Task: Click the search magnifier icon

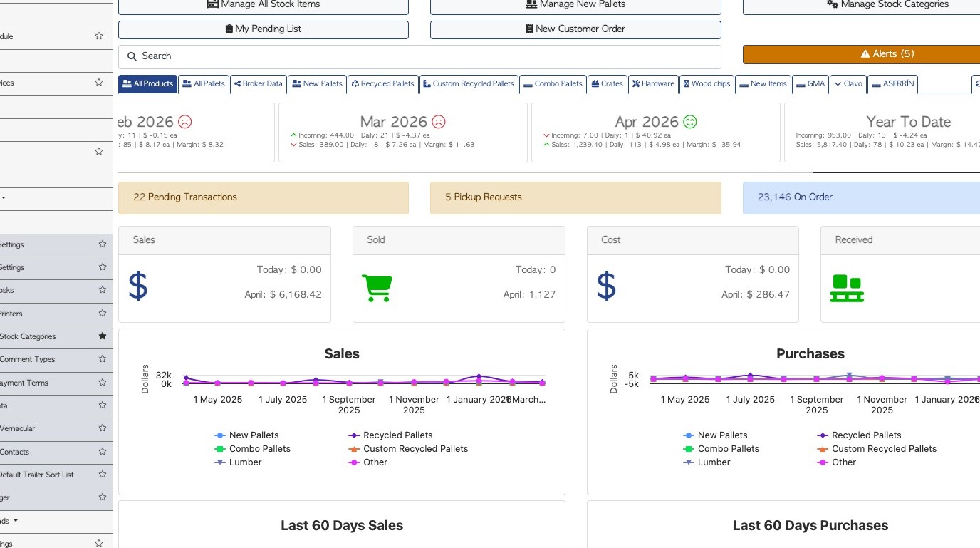Action: [132, 56]
